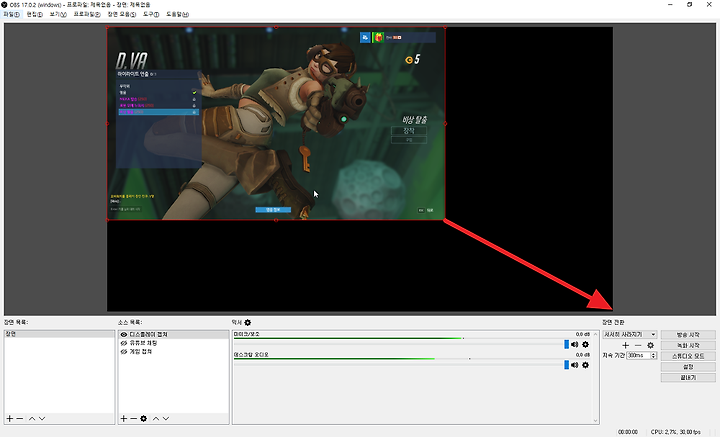
Task: Add a new scene with plus icon
Action: point(10,419)
